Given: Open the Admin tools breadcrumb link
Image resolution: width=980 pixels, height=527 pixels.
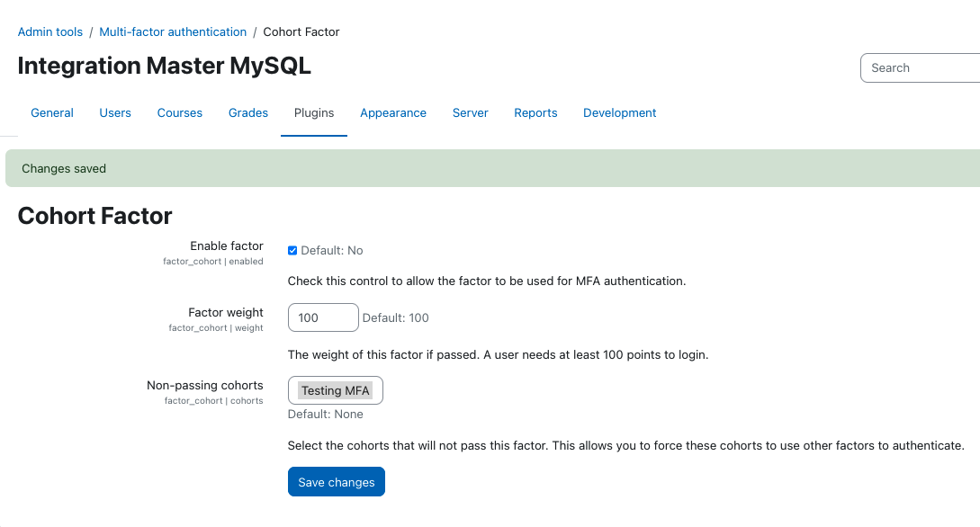Looking at the screenshot, I should [50, 31].
